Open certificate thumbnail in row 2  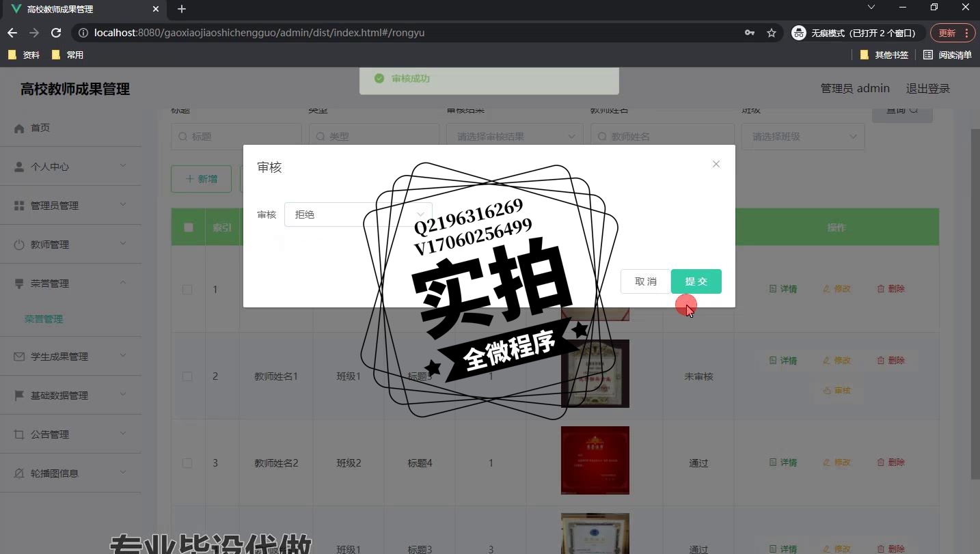coord(595,374)
